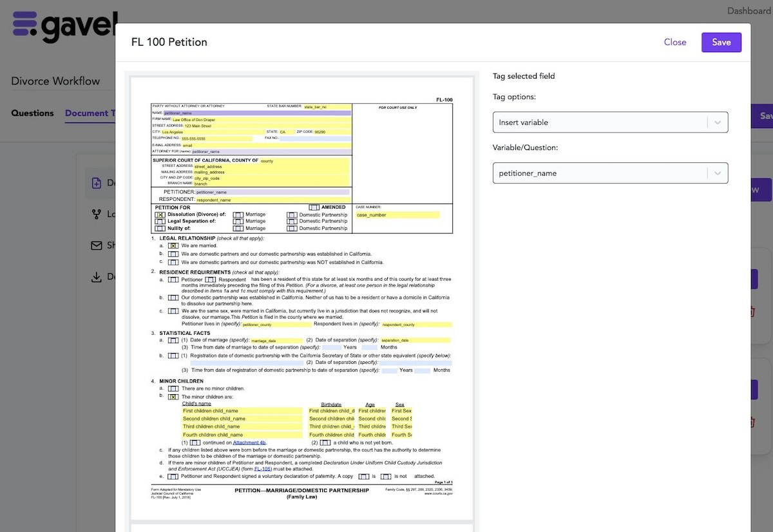This screenshot has width=773, height=532.
Task: Select the county field
Action: pos(304,161)
